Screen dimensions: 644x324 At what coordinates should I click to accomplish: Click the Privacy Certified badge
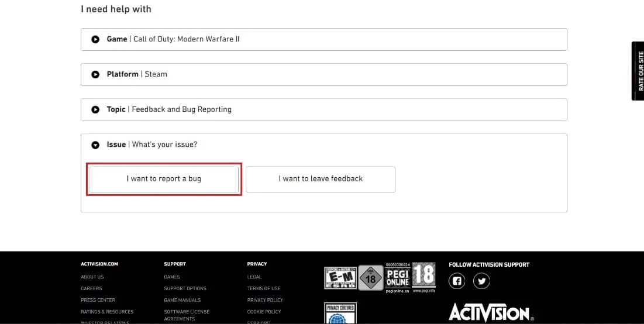click(x=340, y=313)
